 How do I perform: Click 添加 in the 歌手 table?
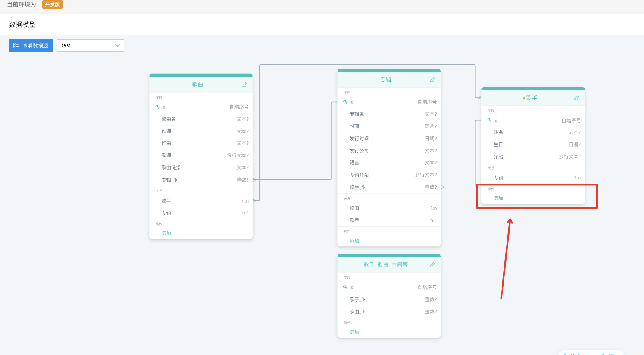[x=498, y=198]
